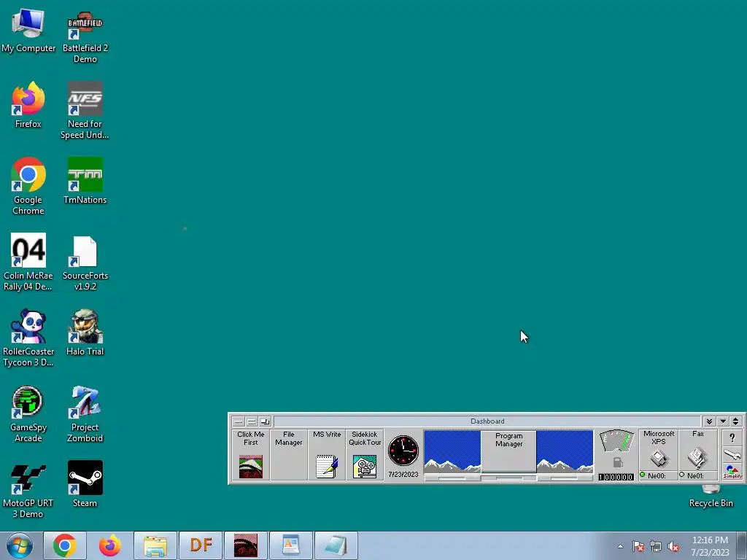Screen dimensions: 747x560
Task: Click the muted volume tray icon
Action: coord(673,546)
